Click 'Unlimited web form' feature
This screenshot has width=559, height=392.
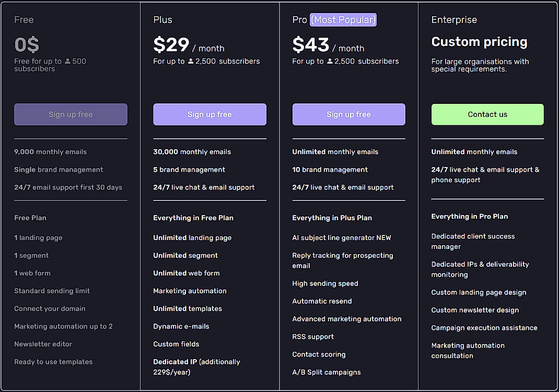pos(187,273)
